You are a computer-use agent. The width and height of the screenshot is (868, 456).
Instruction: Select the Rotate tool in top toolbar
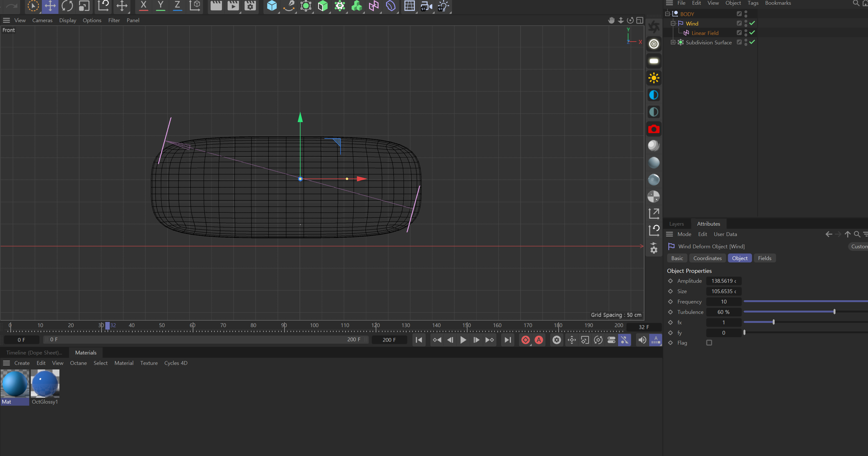(67, 6)
